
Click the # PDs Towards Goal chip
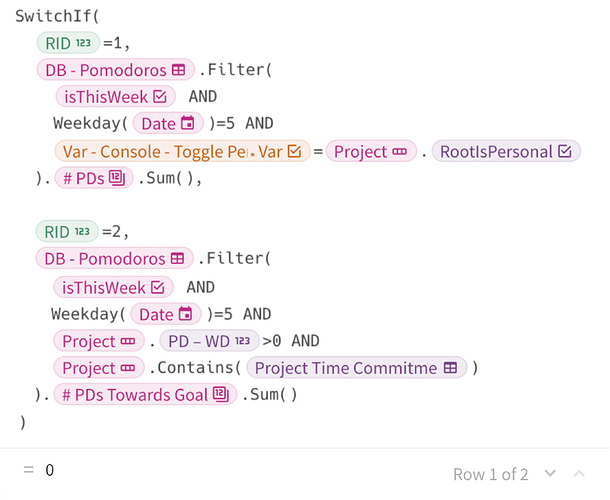[x=145, y=395]
